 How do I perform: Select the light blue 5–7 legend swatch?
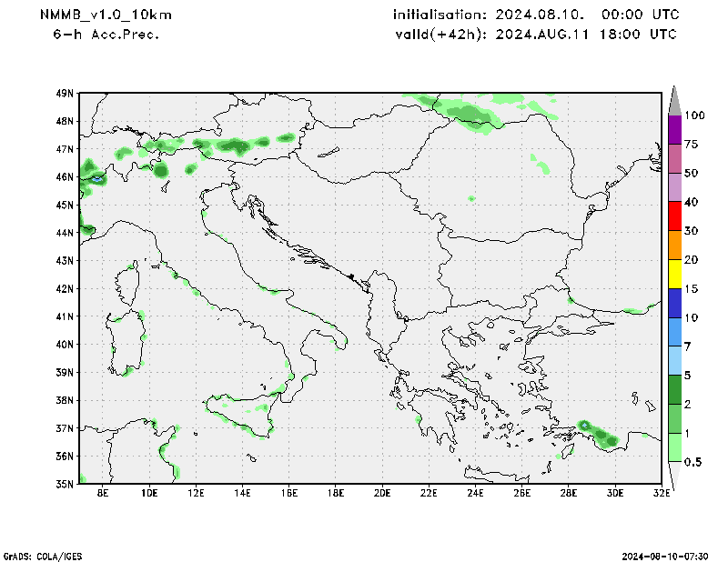point(674,361)
